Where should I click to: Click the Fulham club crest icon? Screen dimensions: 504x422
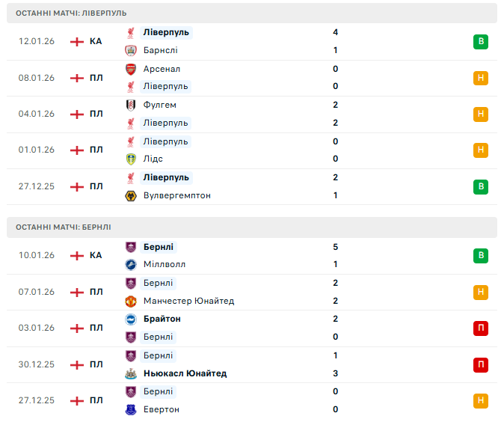point(130,105)
